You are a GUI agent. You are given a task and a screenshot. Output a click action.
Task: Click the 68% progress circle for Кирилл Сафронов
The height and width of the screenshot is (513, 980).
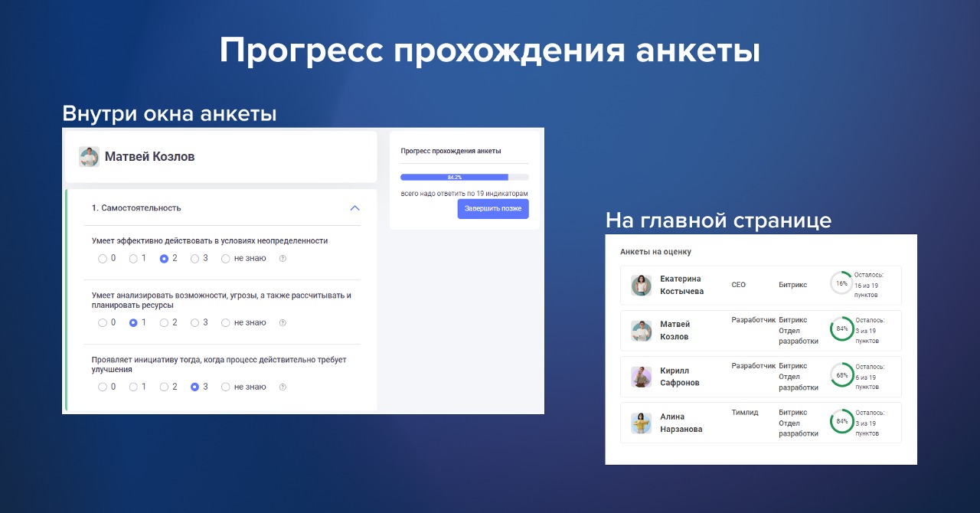tap(841, 375)
